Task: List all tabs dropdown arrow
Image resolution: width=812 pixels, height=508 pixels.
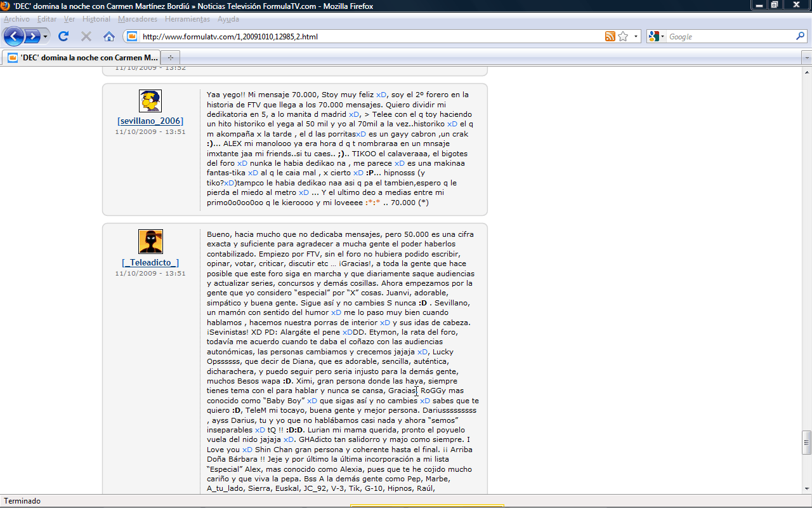Action: [x=806, y=57]
